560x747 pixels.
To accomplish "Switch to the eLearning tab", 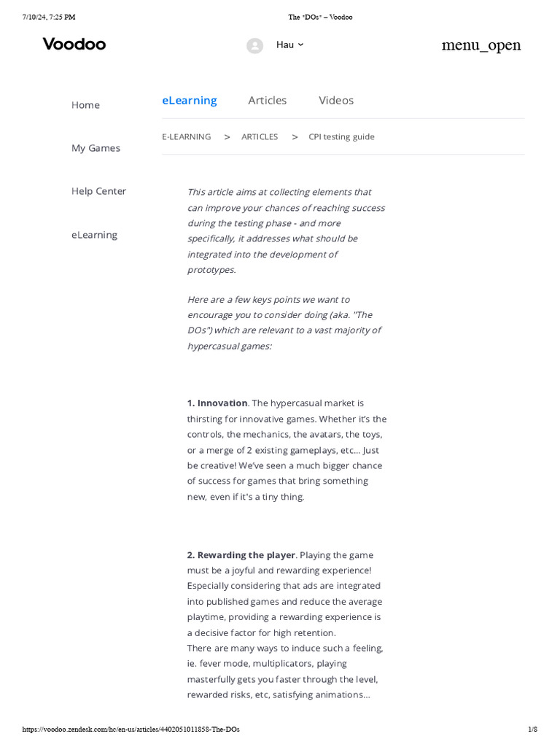I will pos(189,101).
